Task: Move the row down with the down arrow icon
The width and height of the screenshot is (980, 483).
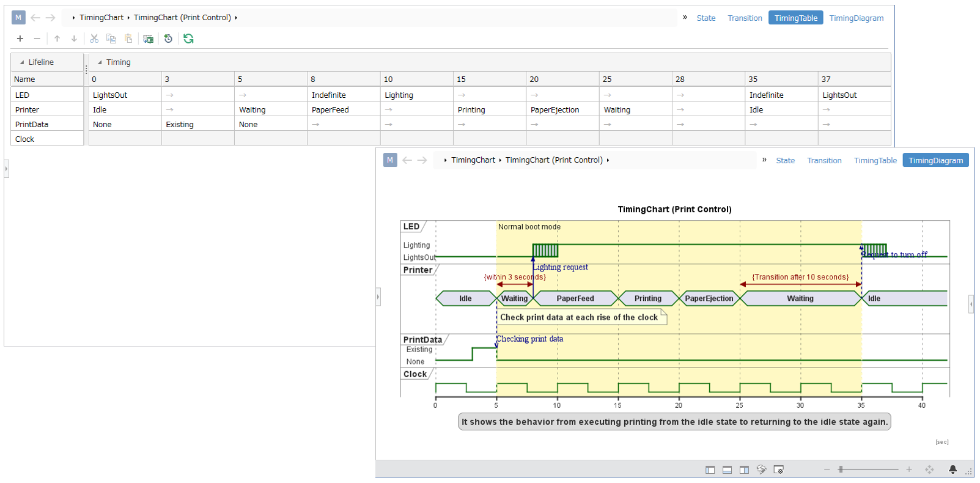Action: pyautogui.click(x=75, y=39)
